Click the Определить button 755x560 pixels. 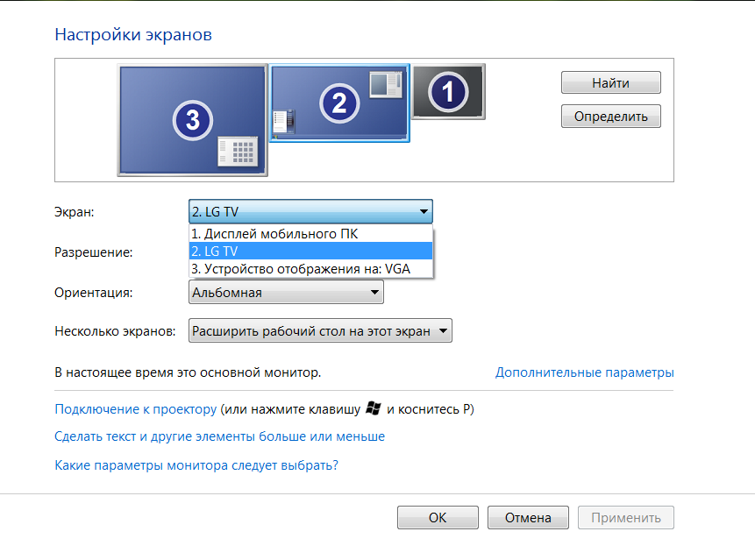[x=610, y=116]
